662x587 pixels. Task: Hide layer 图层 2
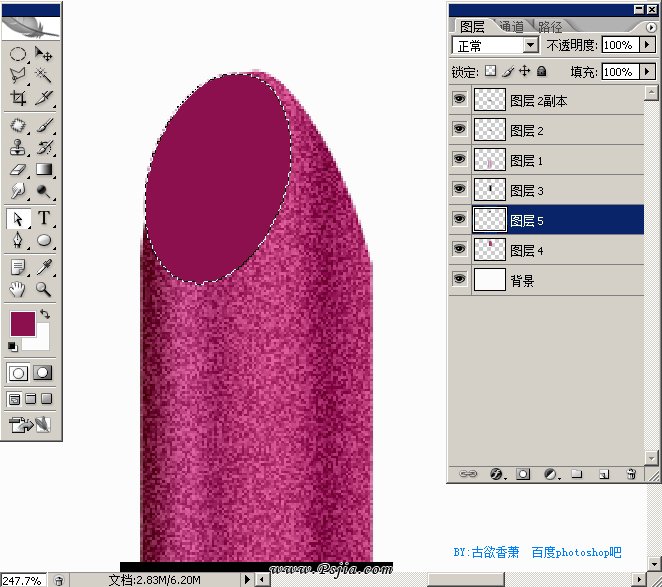click(459, 129)
